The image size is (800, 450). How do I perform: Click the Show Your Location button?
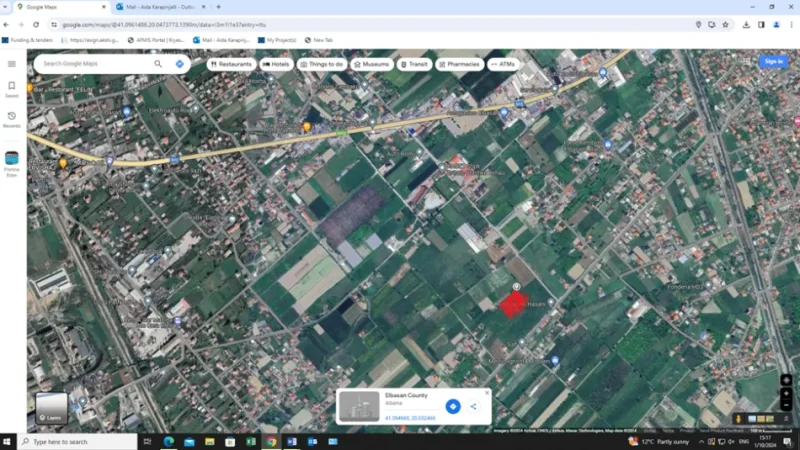tap(786, 380)
